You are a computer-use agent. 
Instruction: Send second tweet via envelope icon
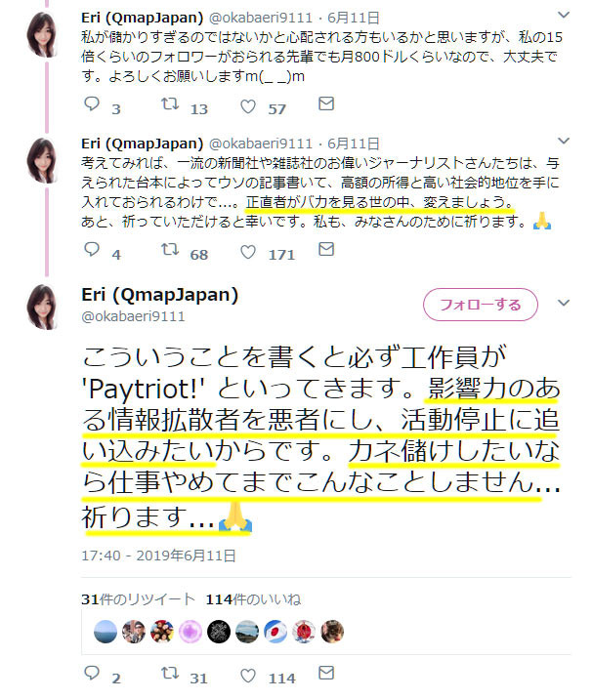326,249
